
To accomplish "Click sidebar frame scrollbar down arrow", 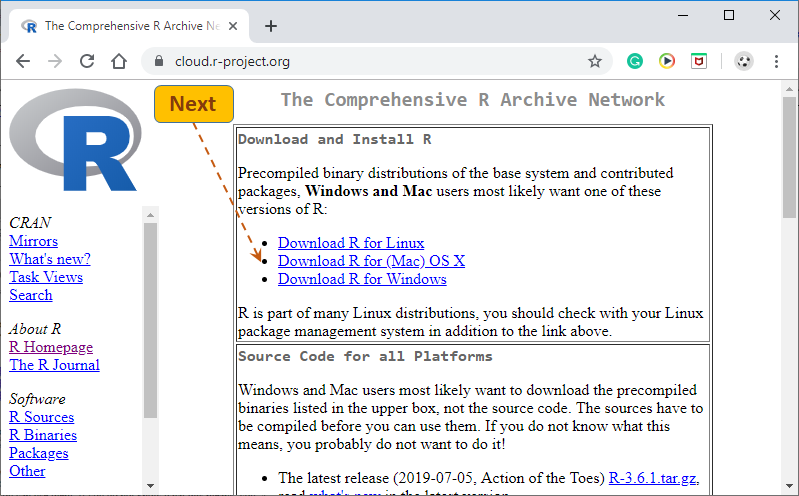I will (150, 486).
